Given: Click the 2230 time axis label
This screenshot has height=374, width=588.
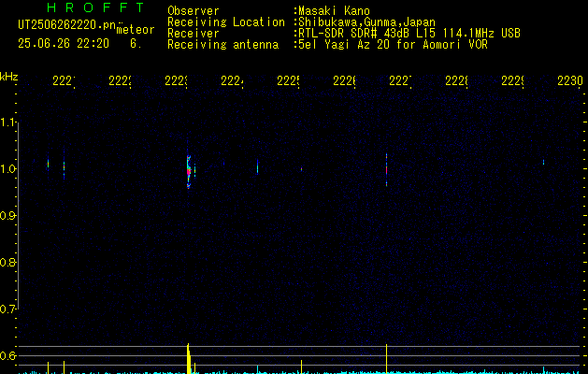Looking at the screenshot, I should click(x=570, y=80).
